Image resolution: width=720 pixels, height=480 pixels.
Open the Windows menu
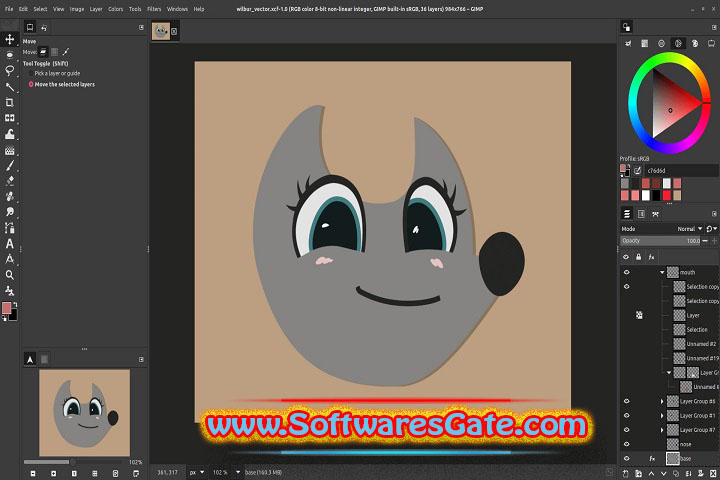coord(177,9)
